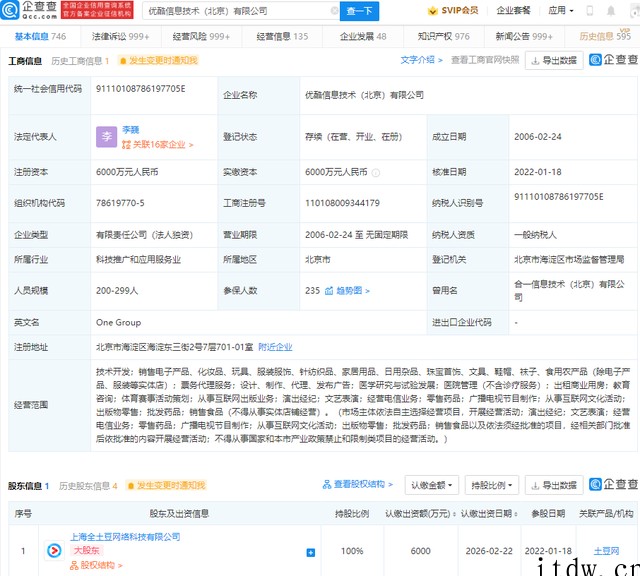Screen dimensions: 640x576
Task: Expand the 文字介绍 link
Action: [x=421, y=60]
